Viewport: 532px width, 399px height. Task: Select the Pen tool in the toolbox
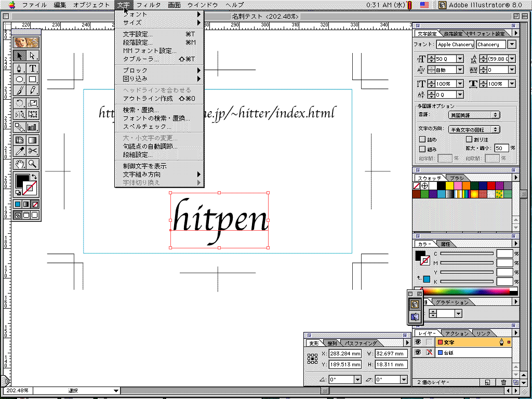pyautogui.click(x=20, y=68)
